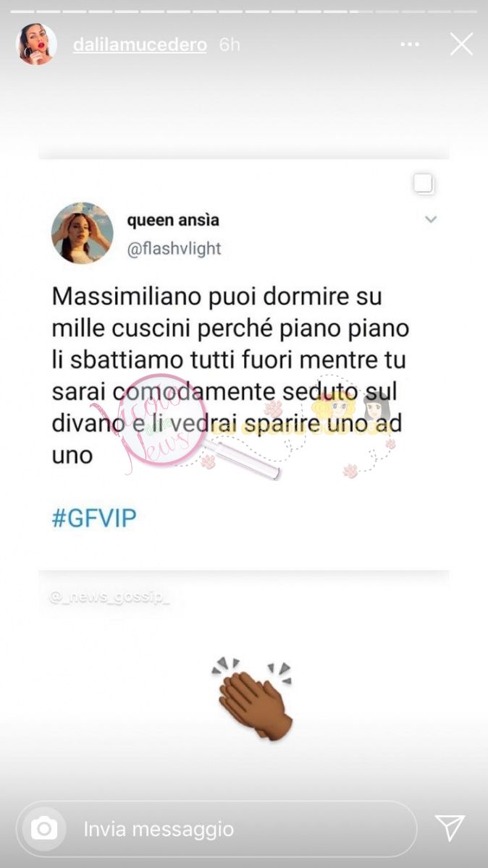This screenshot has width=488, height=868.
Task: Select the tweet text starting with Massimiliano
Action: 231,376
